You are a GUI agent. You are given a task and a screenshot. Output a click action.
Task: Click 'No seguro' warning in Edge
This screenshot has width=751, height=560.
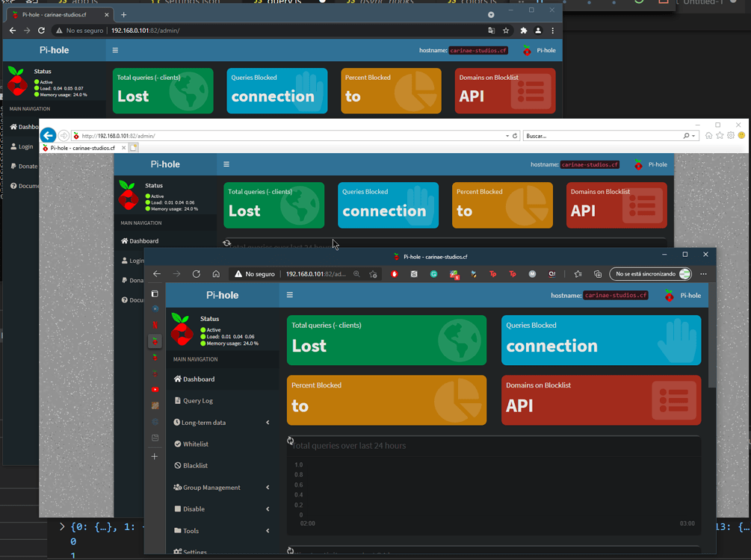coord(254,274)
